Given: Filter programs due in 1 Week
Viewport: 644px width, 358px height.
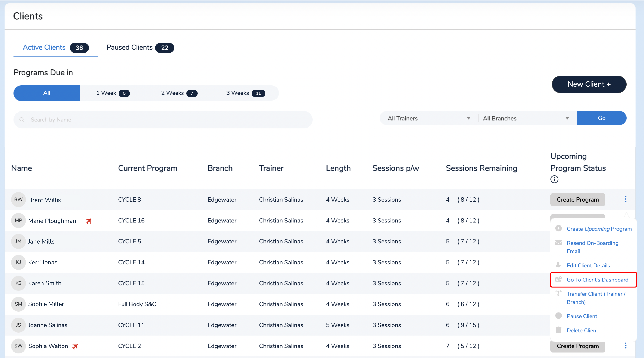Looking at the screenshot, I should coord(113,93).
